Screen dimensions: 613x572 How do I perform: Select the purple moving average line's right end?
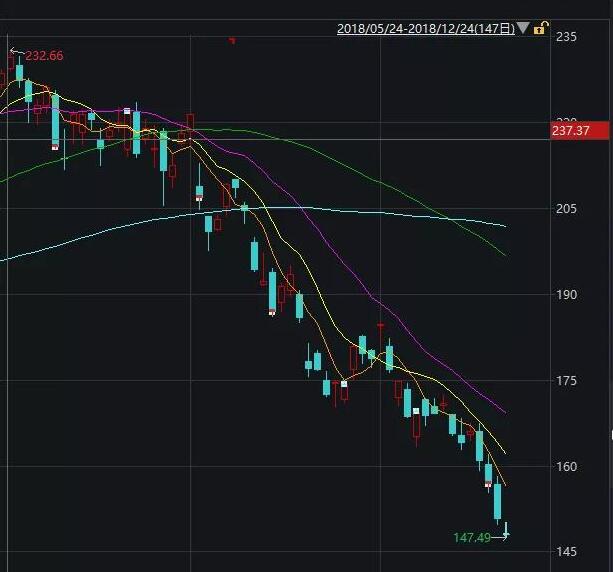503,411
